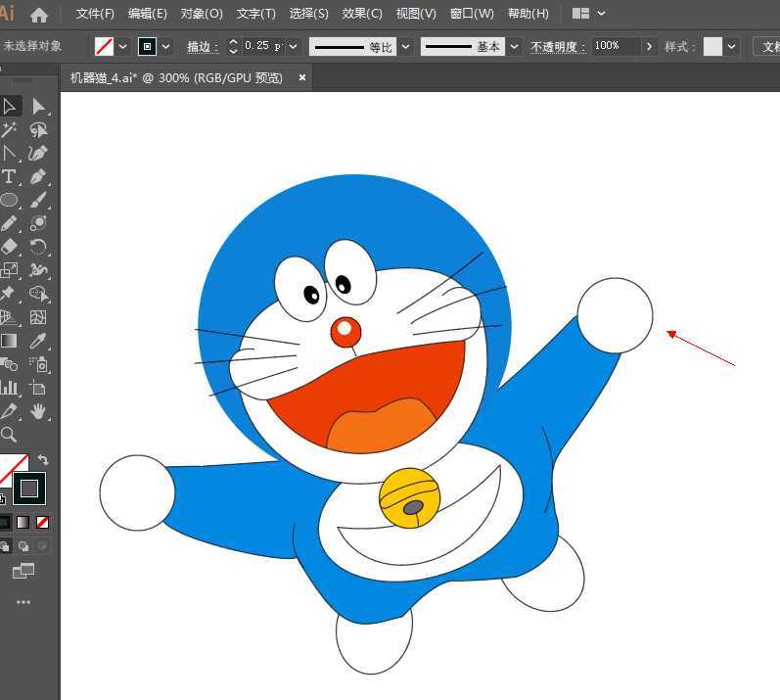Pick the Eraser tool
780x700 pixels.
point(9,247)
